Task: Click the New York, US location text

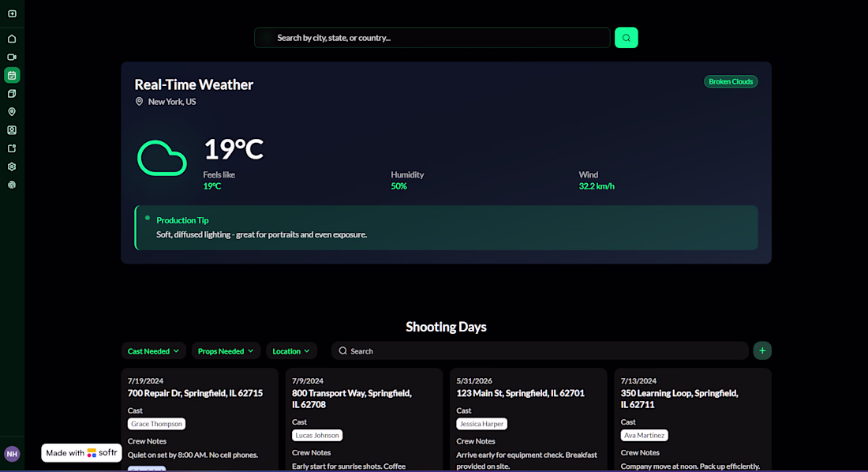Action: (171, 102)
